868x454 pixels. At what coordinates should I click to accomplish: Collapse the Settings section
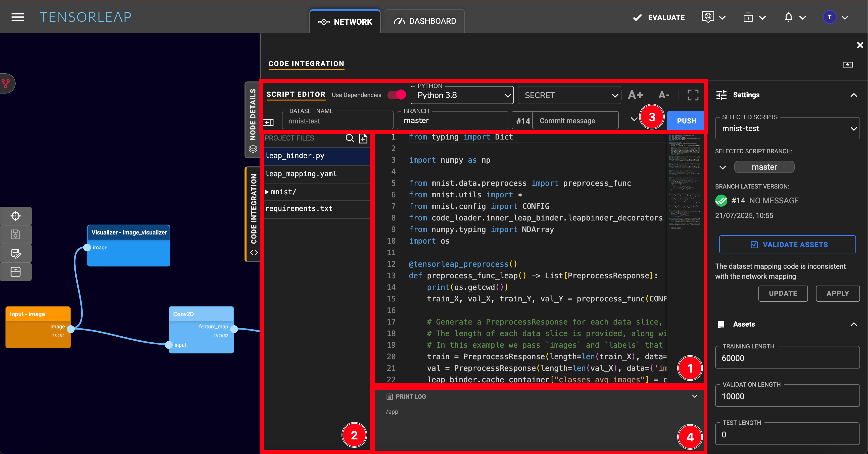pos(853,95)
